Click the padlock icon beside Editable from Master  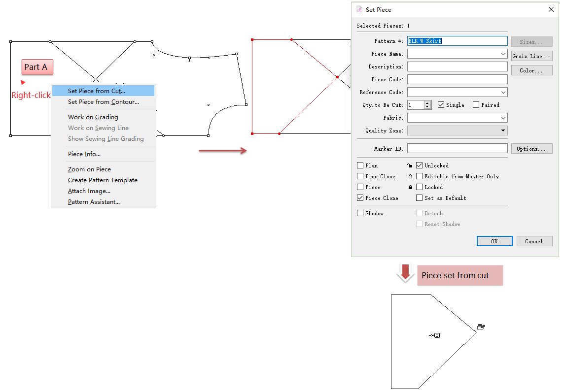pyautogui.click(x=410, y=176)
